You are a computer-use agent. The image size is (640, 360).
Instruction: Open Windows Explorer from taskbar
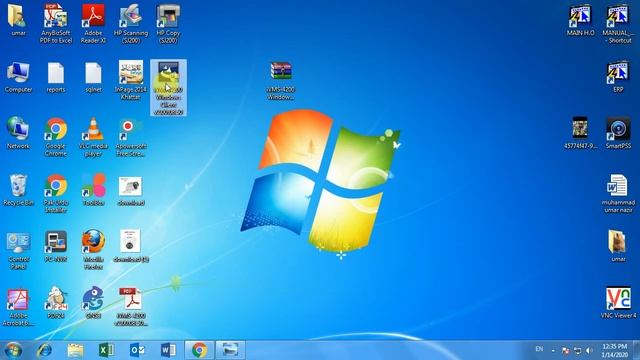(x=75, y=350)
